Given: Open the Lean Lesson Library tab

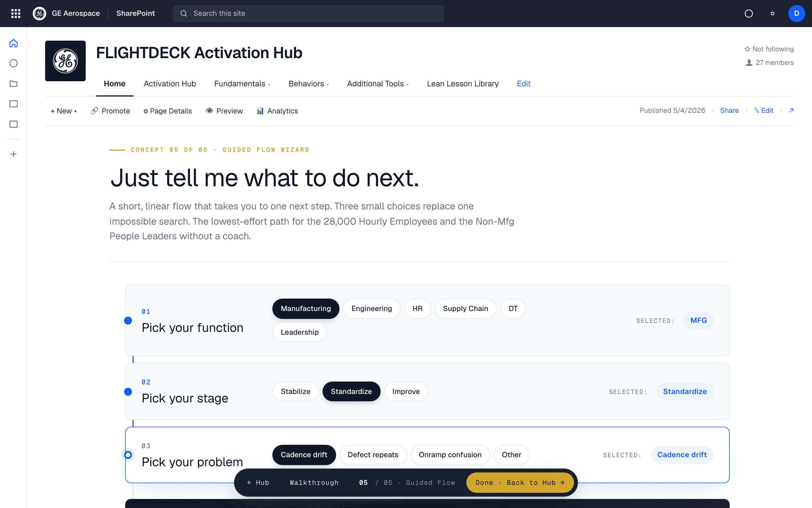Looking at the screenshot, I should coord(463,84).
